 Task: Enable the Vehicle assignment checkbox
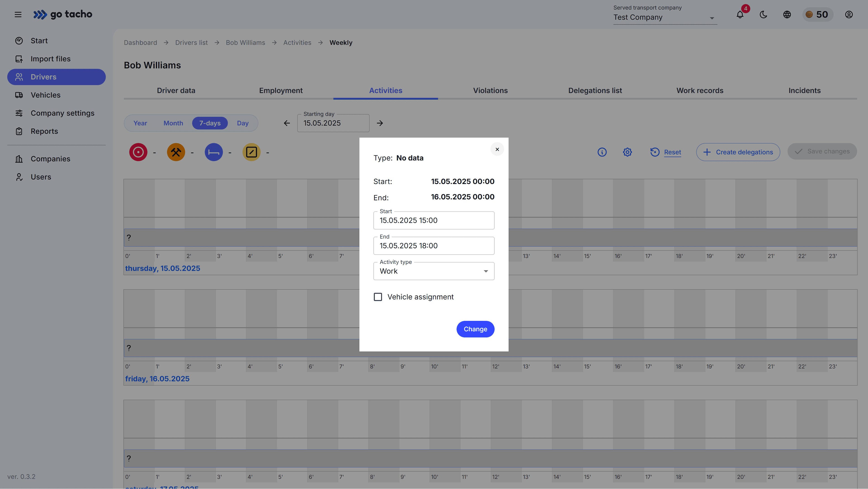(378, 297)
